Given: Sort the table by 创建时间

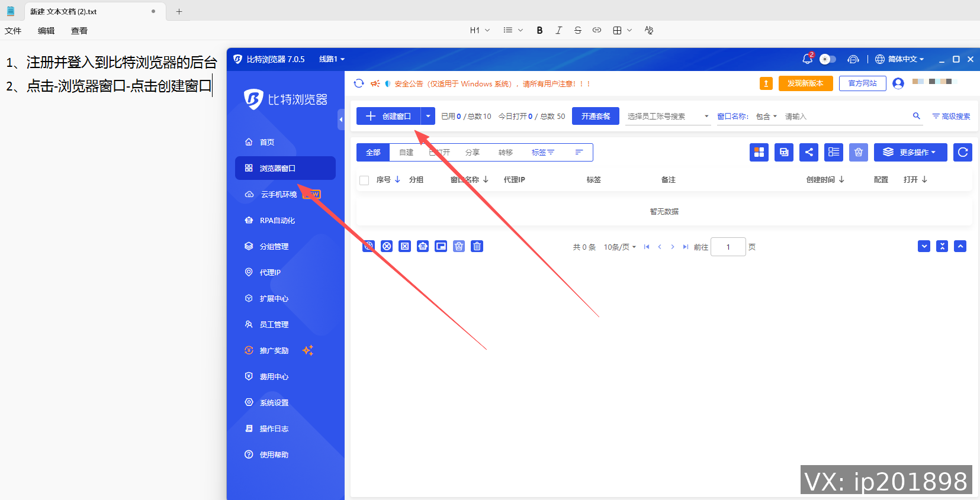Looking at the screenshot, I should [841, 179].
